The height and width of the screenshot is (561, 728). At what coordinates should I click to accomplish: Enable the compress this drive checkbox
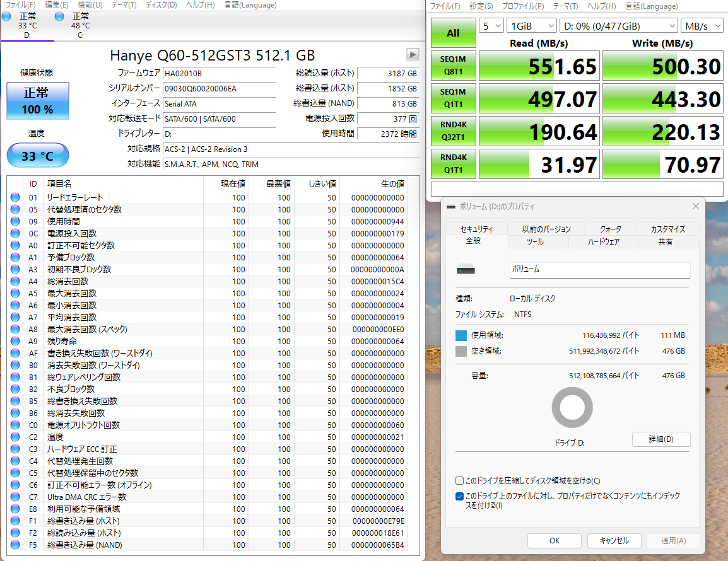460,481
